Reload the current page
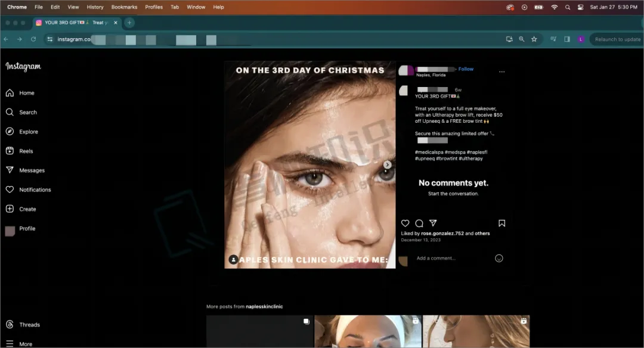Image resolution: width=644 pixels, height=348 pixels. click(33, 39)
